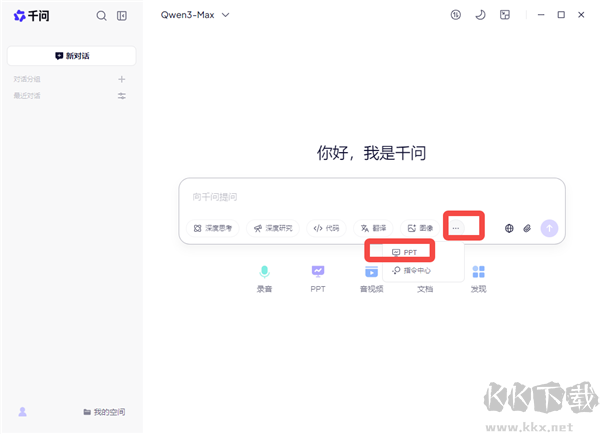Add a new conversation group
This screenshot has height=434, width=600.
[122, 79]
